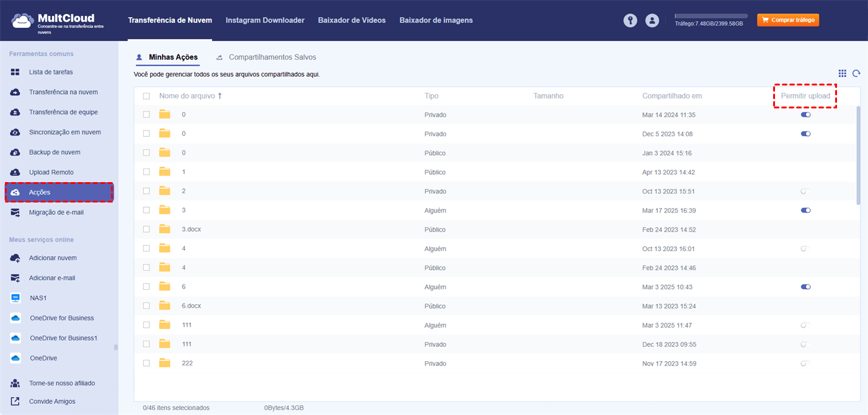Check the box for 6.docx

pyautogui.click(x=146, y=306)
